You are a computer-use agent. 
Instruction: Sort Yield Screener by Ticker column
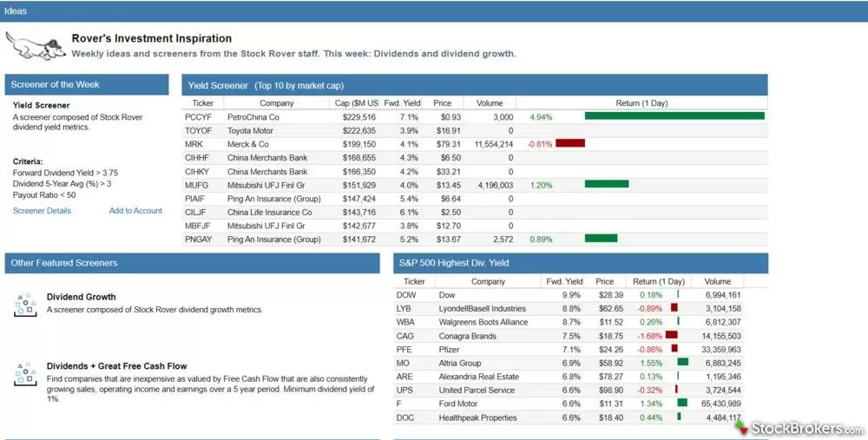202,103
